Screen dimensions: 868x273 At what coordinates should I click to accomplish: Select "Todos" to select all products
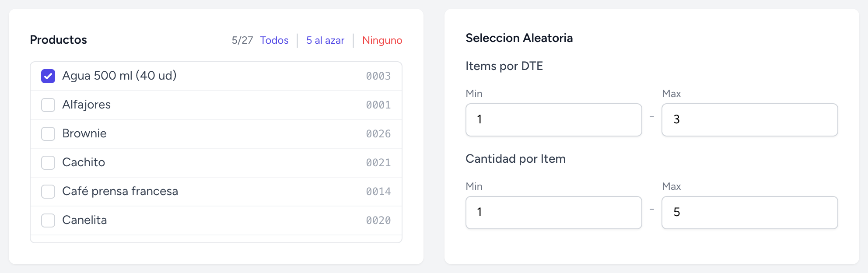(273, 40)
